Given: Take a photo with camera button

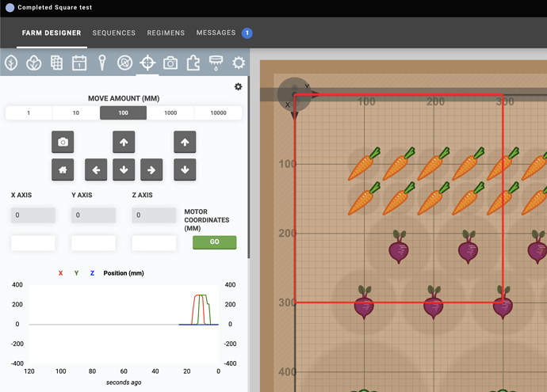Looking at the screenshot, I should [63, 142].
